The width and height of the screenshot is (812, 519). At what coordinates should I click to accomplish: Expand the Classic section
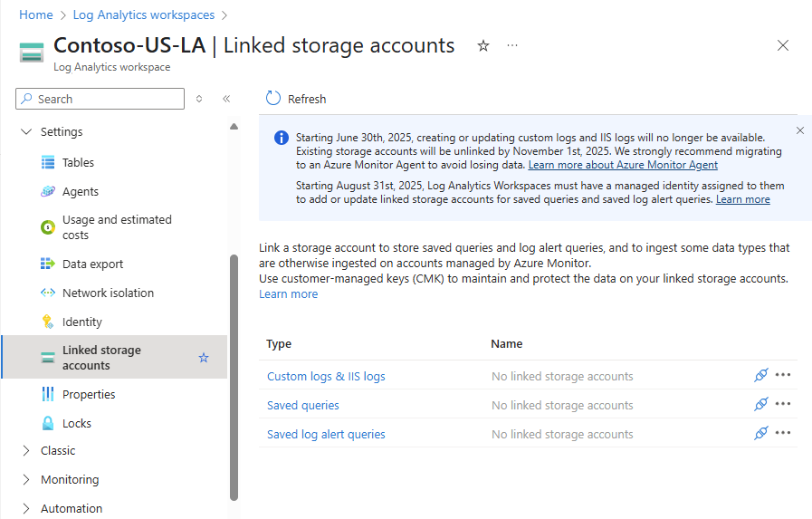pos(25,450)
